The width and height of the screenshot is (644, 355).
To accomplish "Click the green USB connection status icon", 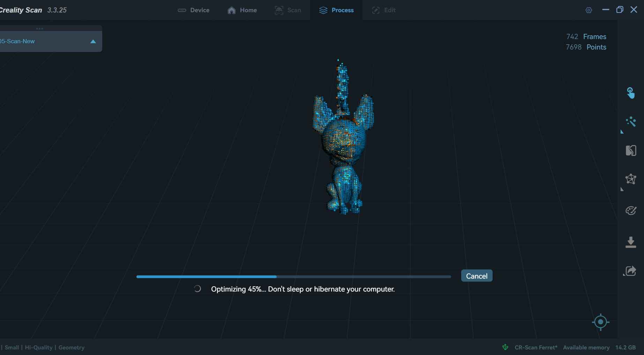I will [505, 347].
